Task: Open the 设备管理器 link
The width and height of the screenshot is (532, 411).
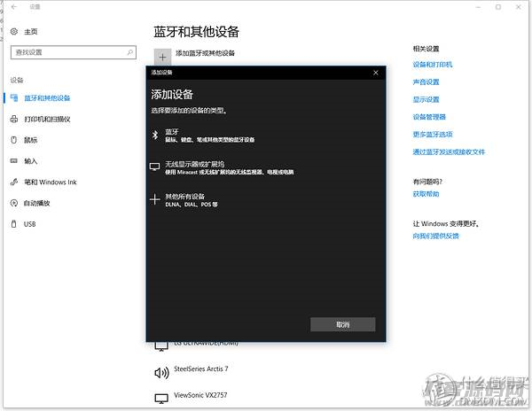Action: coord(429,117)
